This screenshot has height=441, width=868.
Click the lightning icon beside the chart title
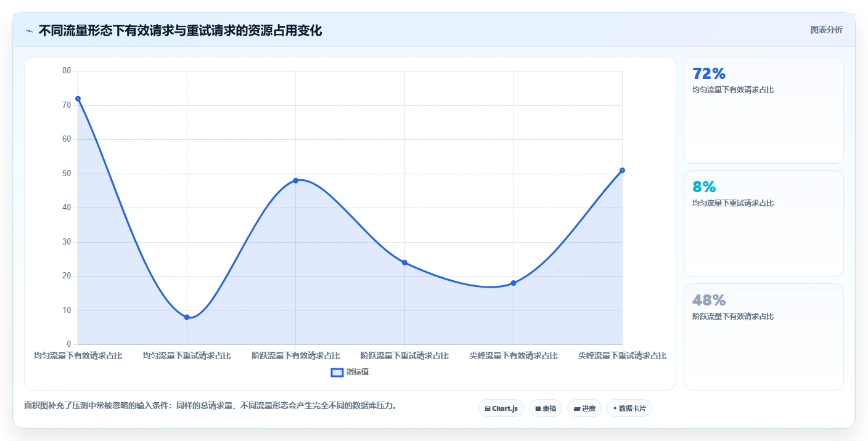[x=29, y=31]
